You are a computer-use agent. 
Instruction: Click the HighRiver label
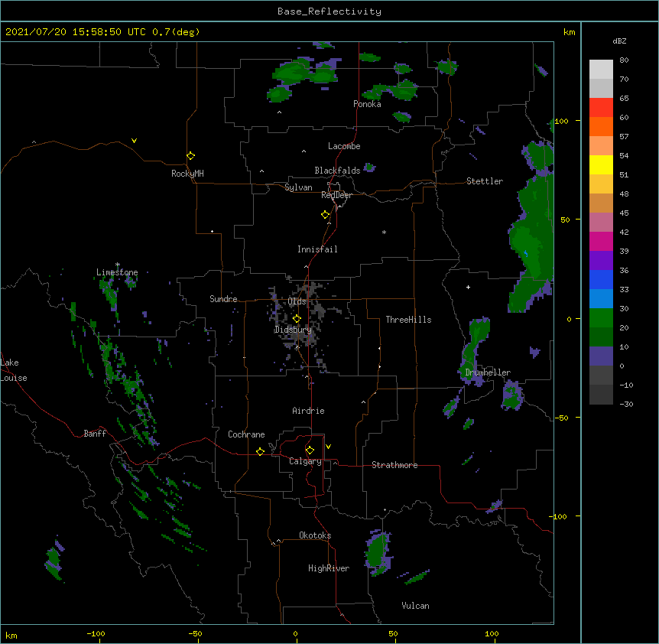coord(329,568)
